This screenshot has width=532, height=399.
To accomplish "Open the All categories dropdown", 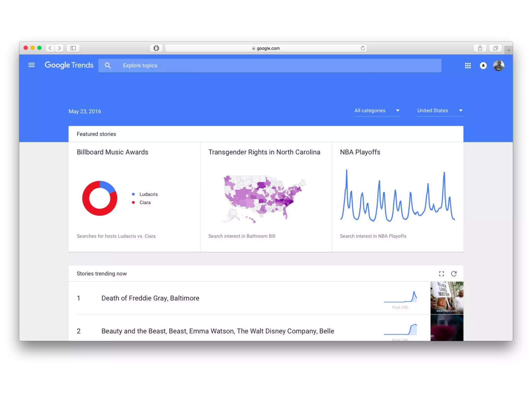I will (x=377, y=111).
